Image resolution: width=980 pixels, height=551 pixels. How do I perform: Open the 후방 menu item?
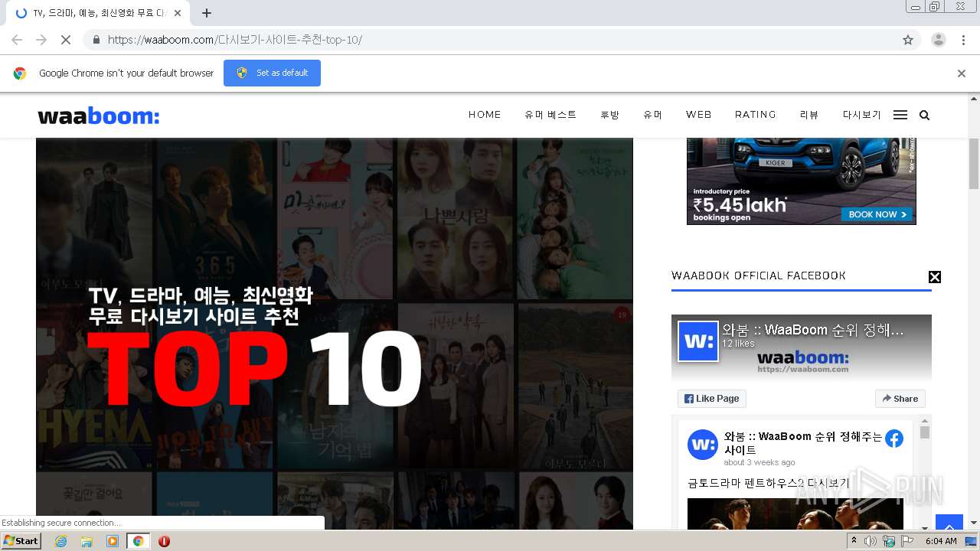point(610,115)
